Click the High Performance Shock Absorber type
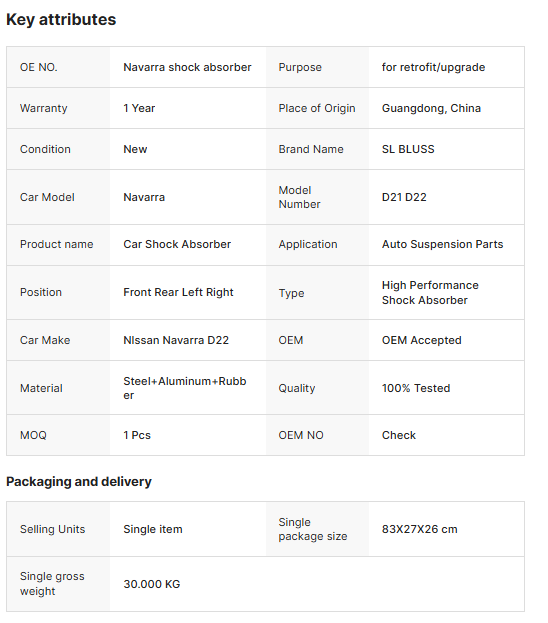548x623 pixels. click(430, 292)
